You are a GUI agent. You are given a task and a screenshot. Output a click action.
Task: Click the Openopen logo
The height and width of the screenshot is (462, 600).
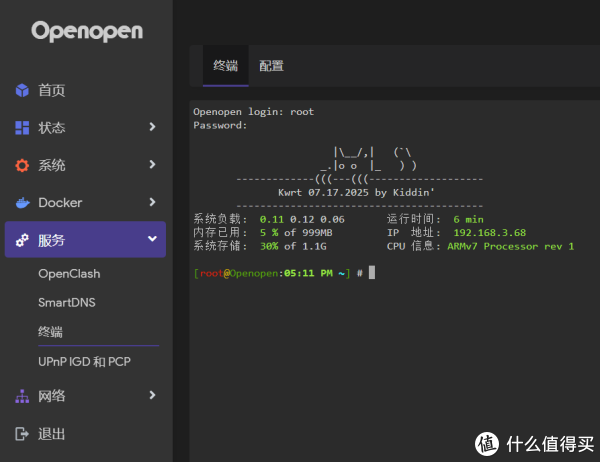86,31
